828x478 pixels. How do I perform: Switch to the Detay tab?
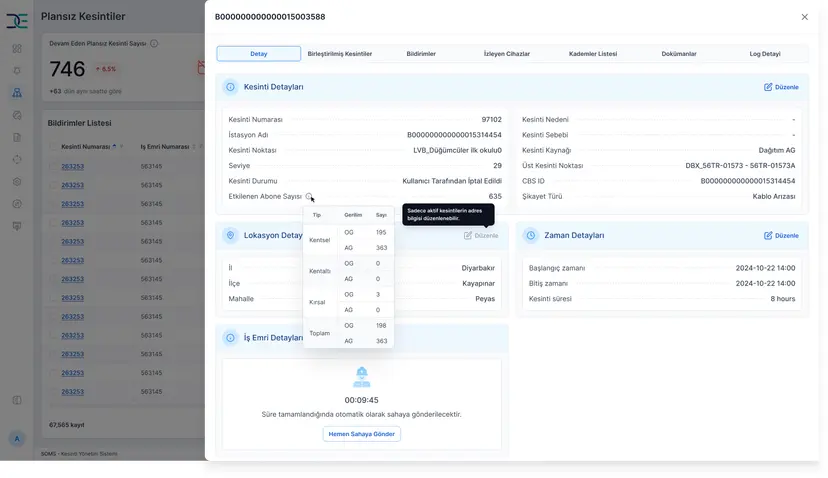point(259,54)
